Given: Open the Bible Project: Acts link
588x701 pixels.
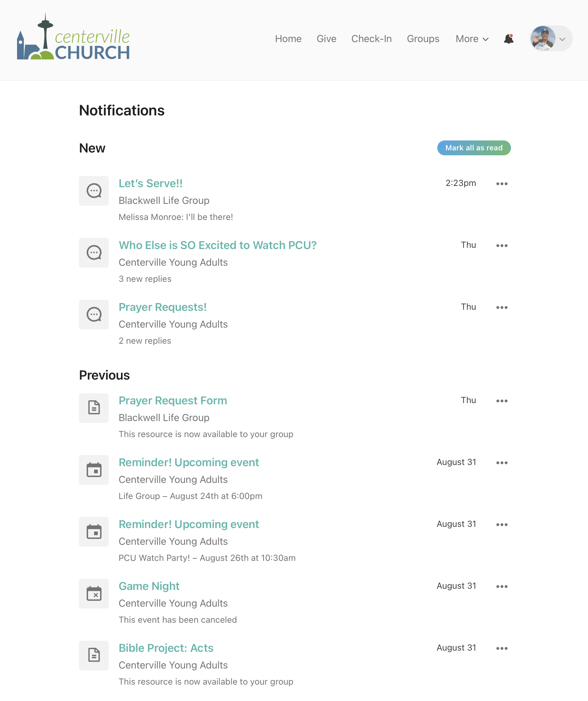Looking at the screenshot, I should coord(166,648).
